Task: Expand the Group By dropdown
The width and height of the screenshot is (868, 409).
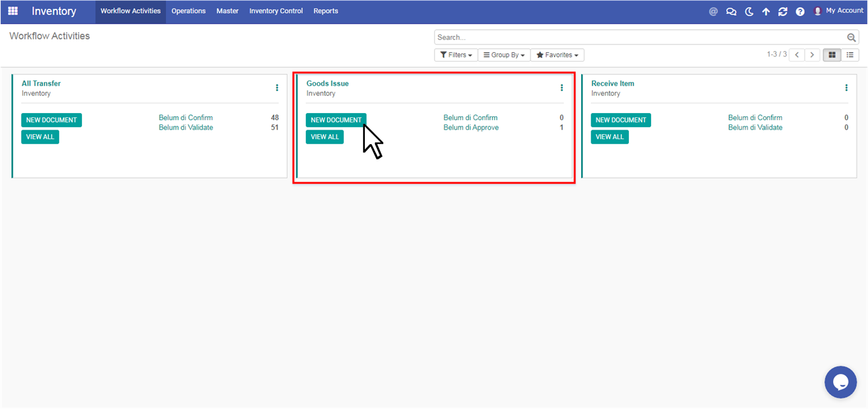Action: (504, 55)
